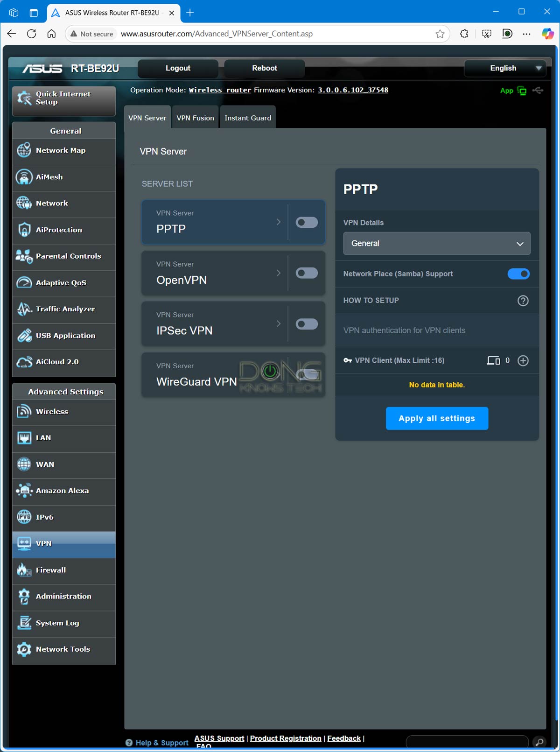This screenshot has height=752, width=560.
Task: Open the English language dropdown
Action: click(504, 68)
